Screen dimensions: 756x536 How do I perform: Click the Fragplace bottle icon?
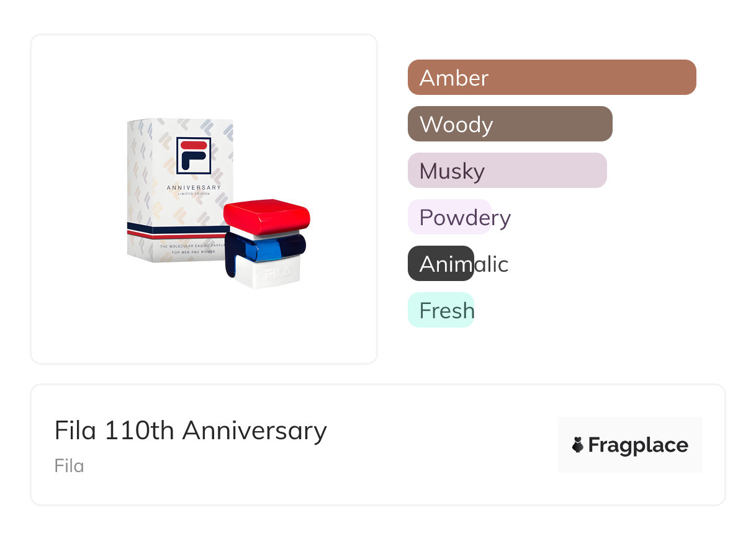(x=578, y=445)
